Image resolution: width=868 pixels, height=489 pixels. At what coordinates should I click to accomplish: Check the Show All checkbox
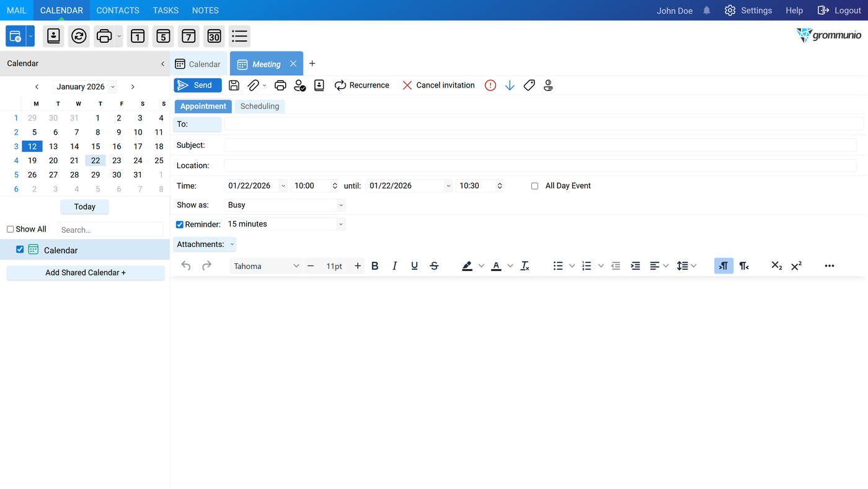click(x=10, y=229)
